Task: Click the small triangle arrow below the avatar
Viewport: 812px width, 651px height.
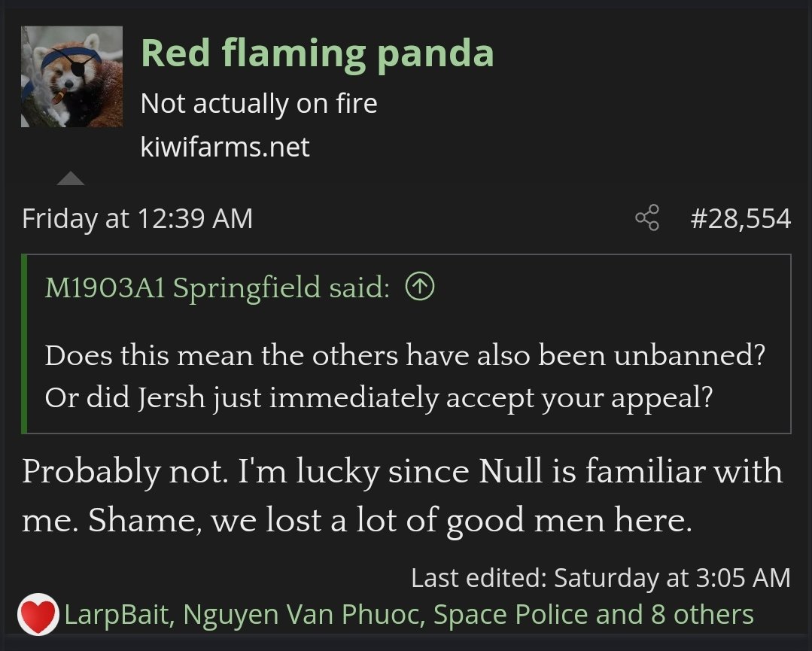Action: [x=71, y=178]
